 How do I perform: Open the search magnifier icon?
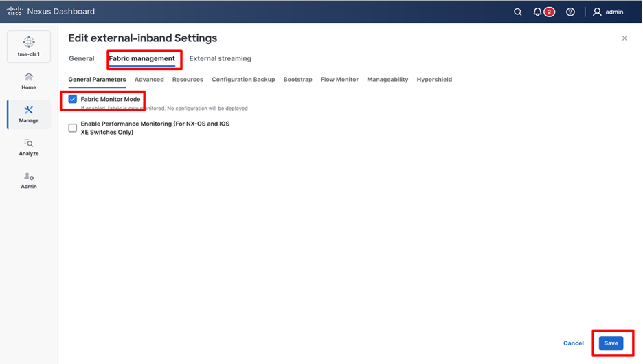pos(518,12)
